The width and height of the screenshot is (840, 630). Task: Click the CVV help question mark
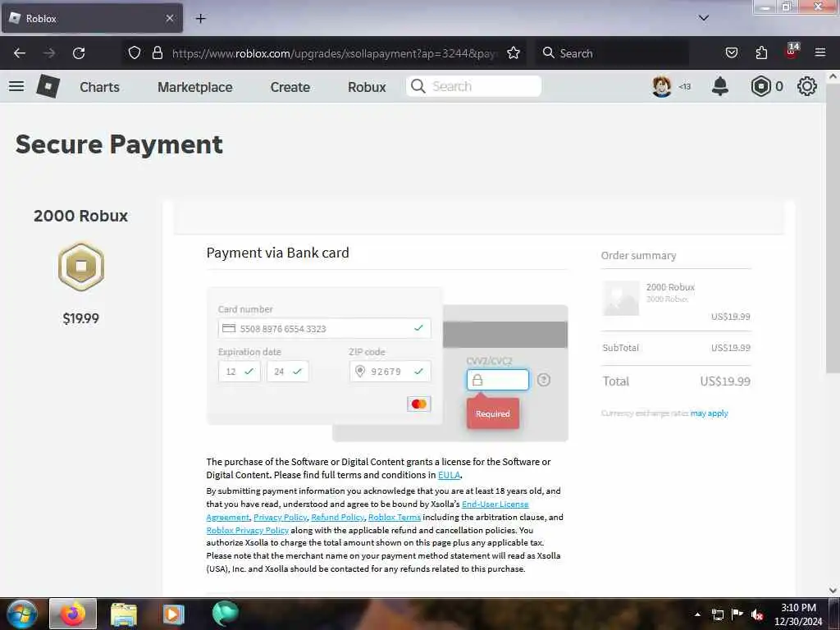click(544, 380)
